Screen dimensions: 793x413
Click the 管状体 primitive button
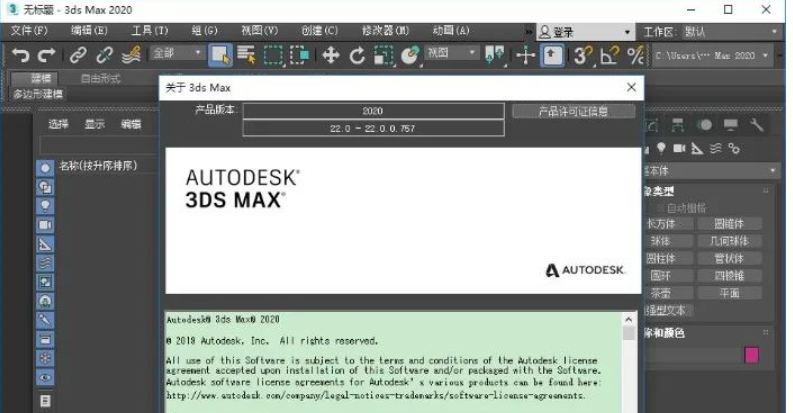[x=729, y=258]
